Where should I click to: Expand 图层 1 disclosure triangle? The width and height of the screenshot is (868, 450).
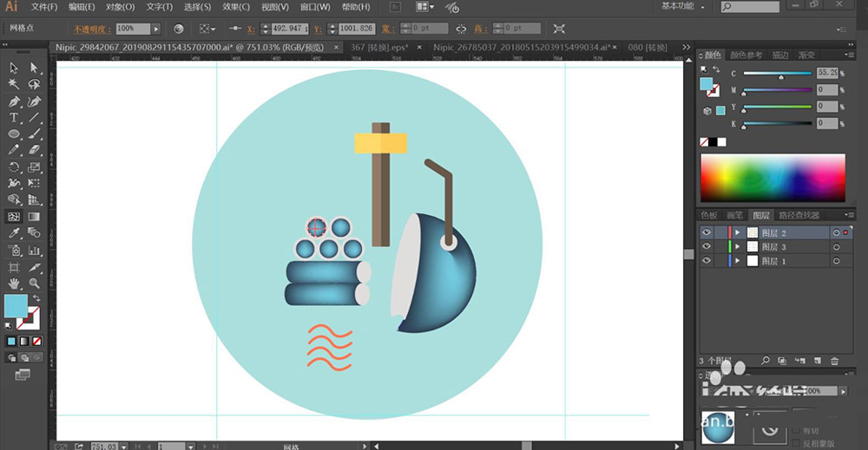(x=739, y=261)
